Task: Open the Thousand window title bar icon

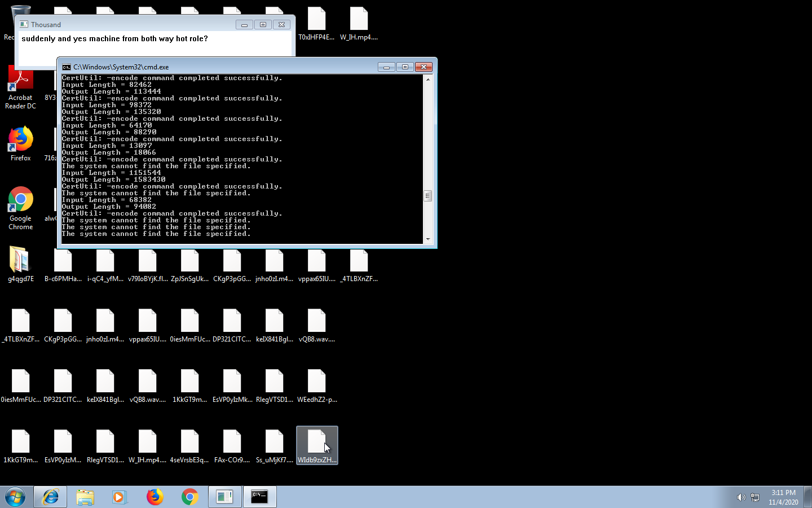Action: [24, 24]
